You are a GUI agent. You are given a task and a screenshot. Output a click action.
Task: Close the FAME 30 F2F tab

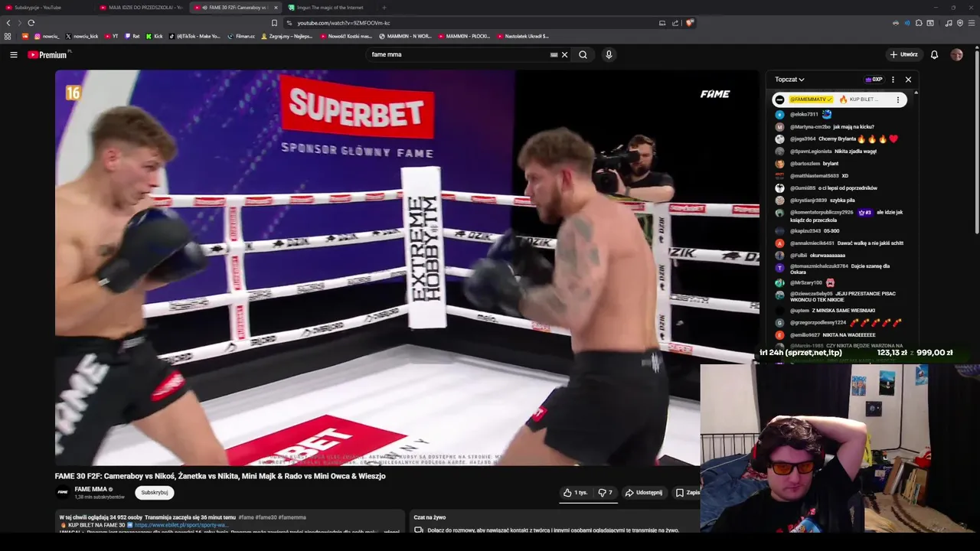tap(276, 8)
